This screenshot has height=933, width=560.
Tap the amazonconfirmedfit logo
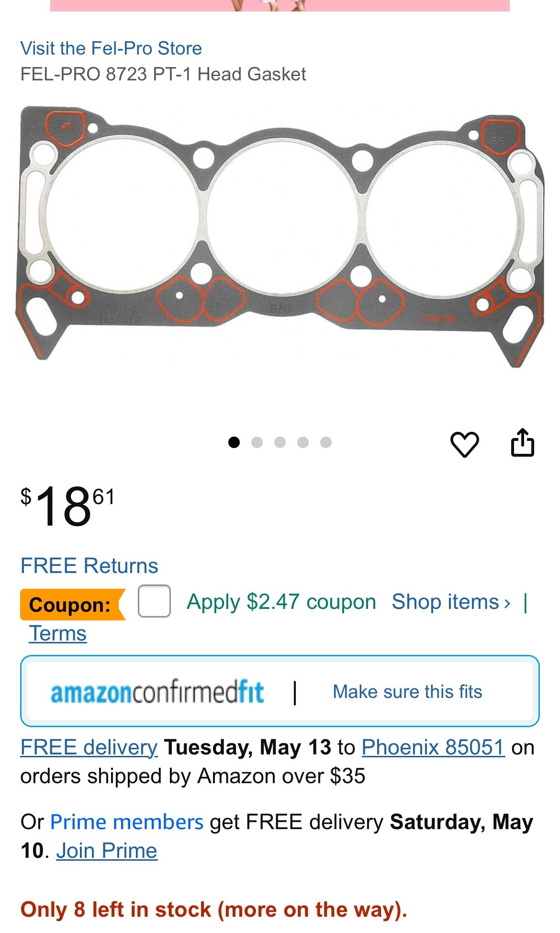click(157, 692)
